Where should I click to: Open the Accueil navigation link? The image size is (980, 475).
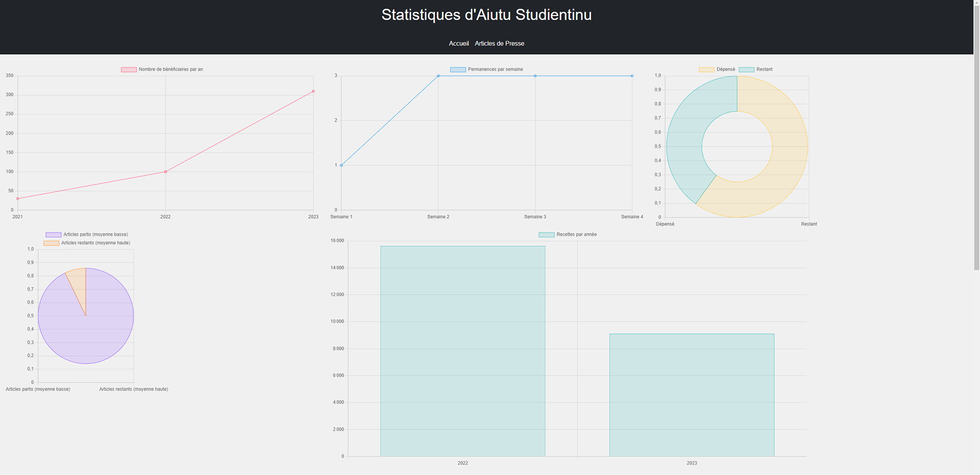[458, 43]
